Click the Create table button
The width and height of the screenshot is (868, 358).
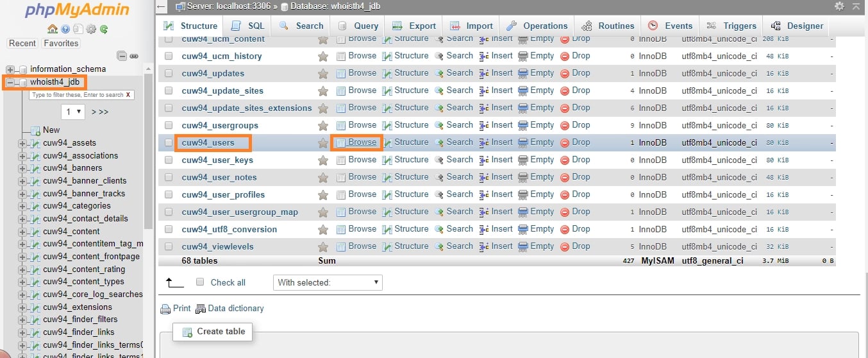tap(214, 332)
